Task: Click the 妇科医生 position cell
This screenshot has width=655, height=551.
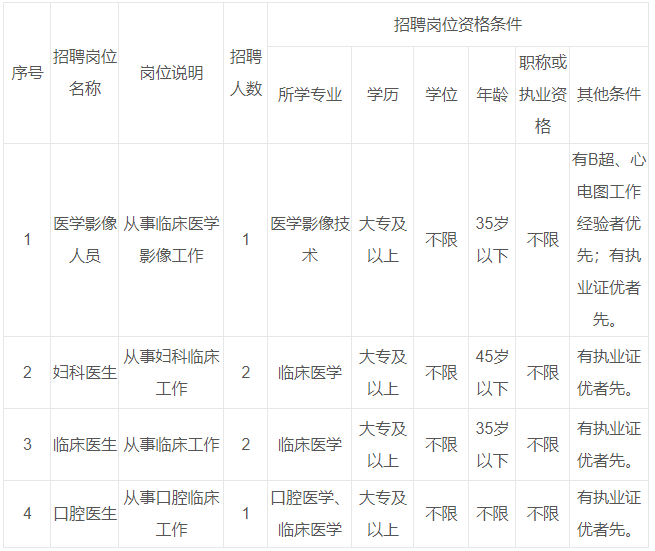Action: click(85, 373)
